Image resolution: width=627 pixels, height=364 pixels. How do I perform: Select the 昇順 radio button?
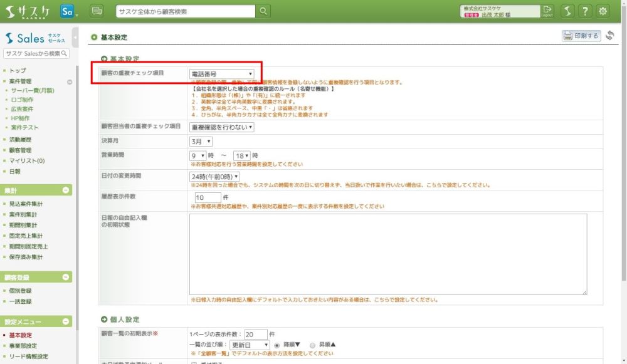(312, 345)
